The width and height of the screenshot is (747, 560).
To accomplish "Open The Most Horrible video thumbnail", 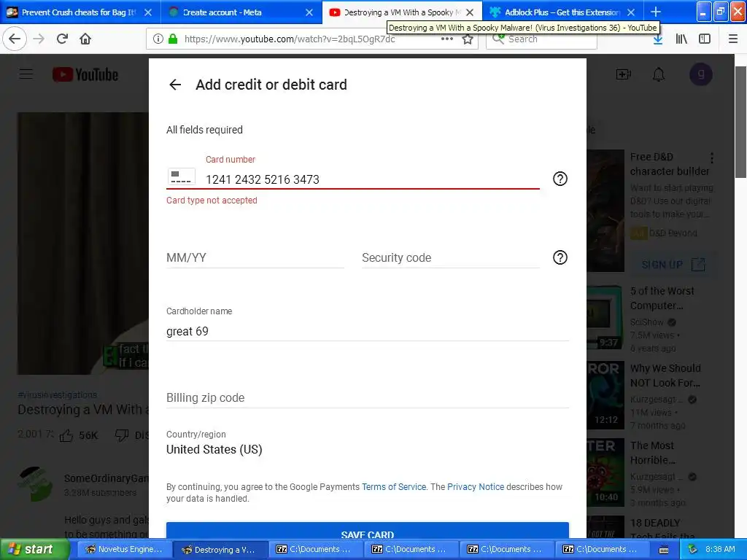I will (605, 472).
